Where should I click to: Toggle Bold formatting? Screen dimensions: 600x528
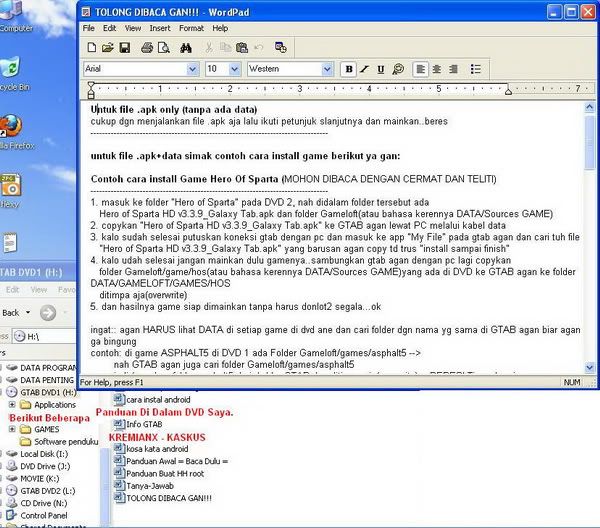coord(349,69)
